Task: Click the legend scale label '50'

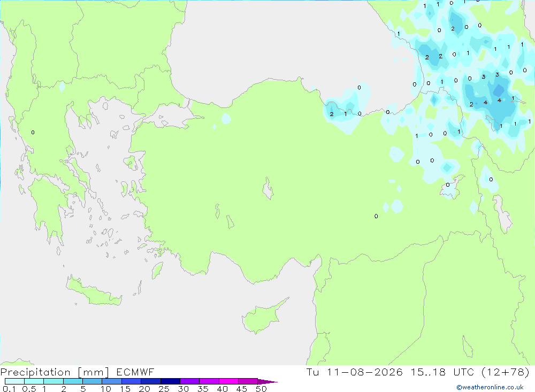Action: tap(262, 389)
